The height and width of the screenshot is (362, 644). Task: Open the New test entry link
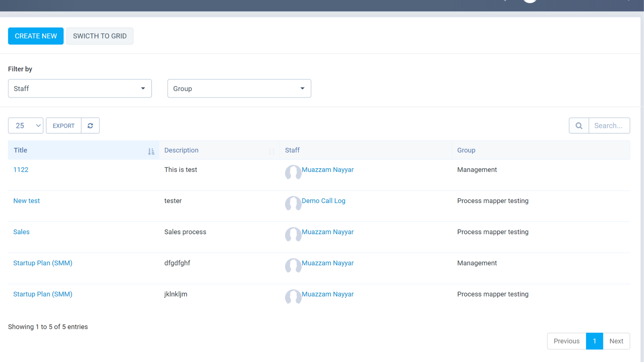click(26, 200)
